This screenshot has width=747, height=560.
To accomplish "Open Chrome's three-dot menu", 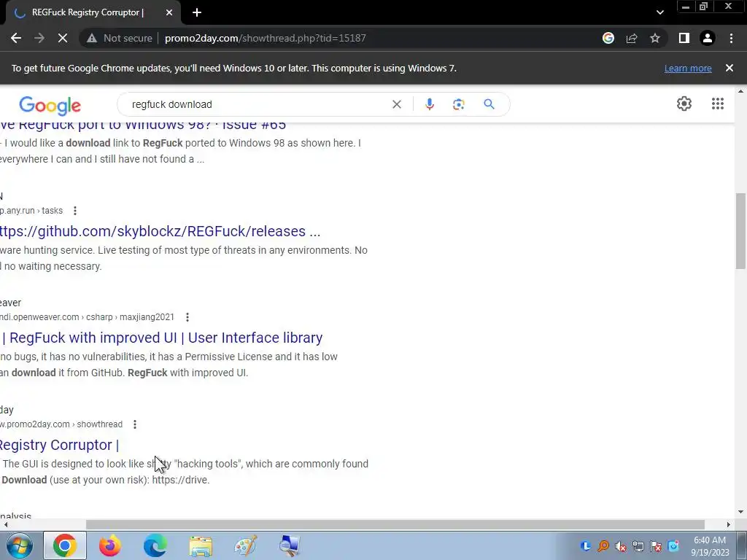I will click(x=731, y=38).
